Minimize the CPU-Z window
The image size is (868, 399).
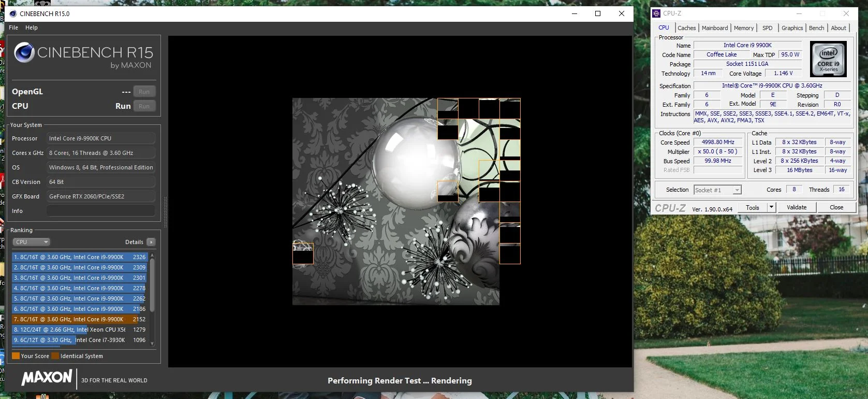click(799, 13)
